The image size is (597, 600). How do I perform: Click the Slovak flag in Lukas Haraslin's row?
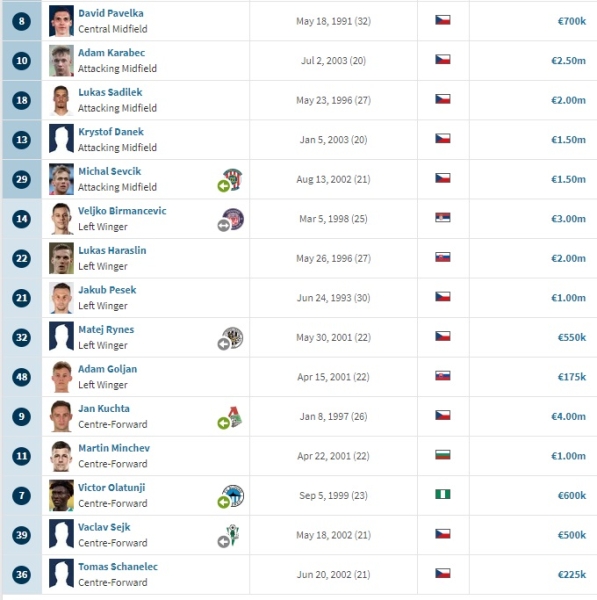coord(443,257)
